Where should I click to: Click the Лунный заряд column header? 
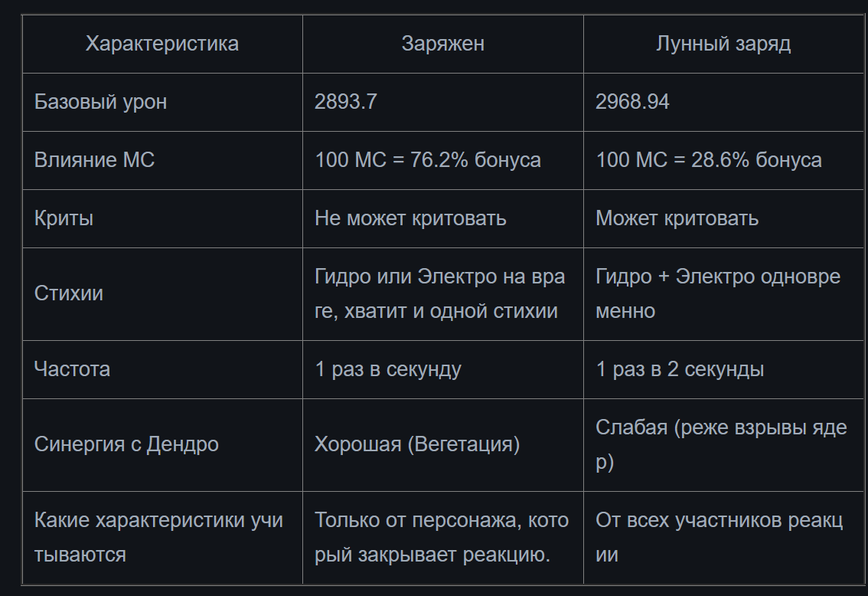coord(723,44)
